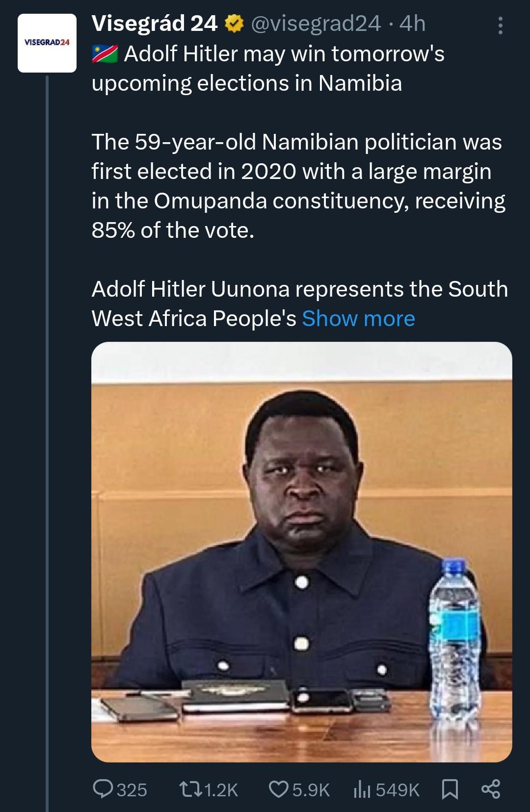
Task: Tap the 325 replies count
Action: point(132,789)
